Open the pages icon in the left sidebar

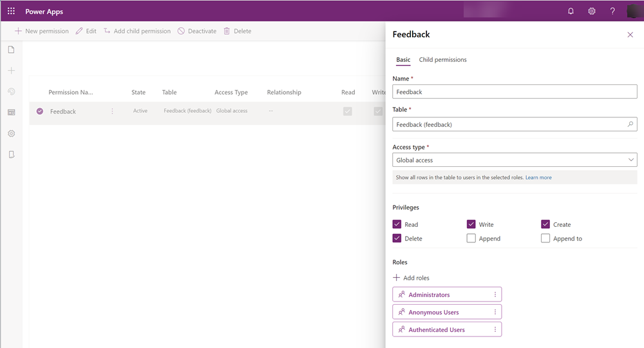12,50
